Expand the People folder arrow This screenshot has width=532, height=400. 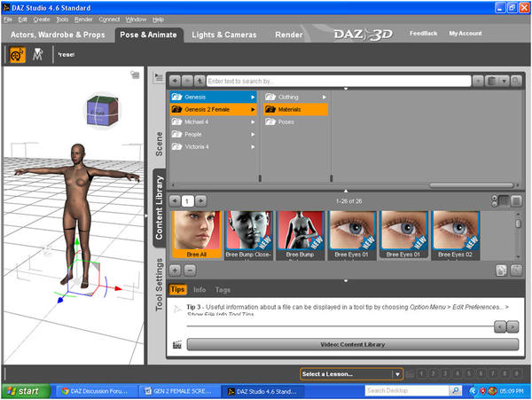(253, 135)
